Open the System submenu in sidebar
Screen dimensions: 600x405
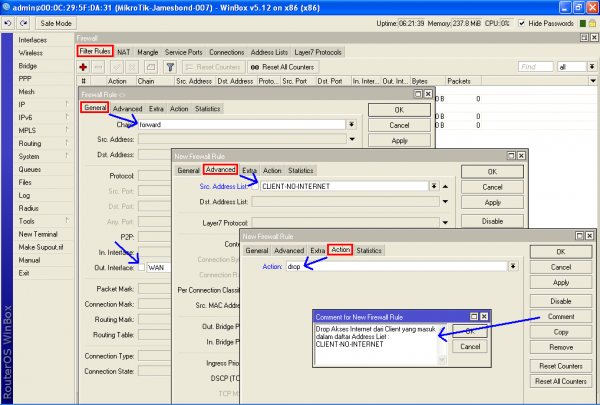tap(29, 156)
